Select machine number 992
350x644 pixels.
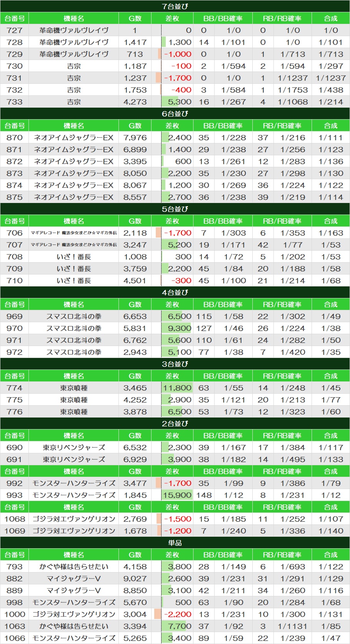point(15,483)
